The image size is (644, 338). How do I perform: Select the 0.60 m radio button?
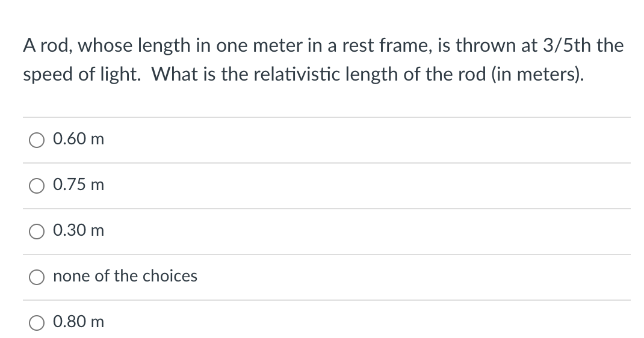[37, 140]
